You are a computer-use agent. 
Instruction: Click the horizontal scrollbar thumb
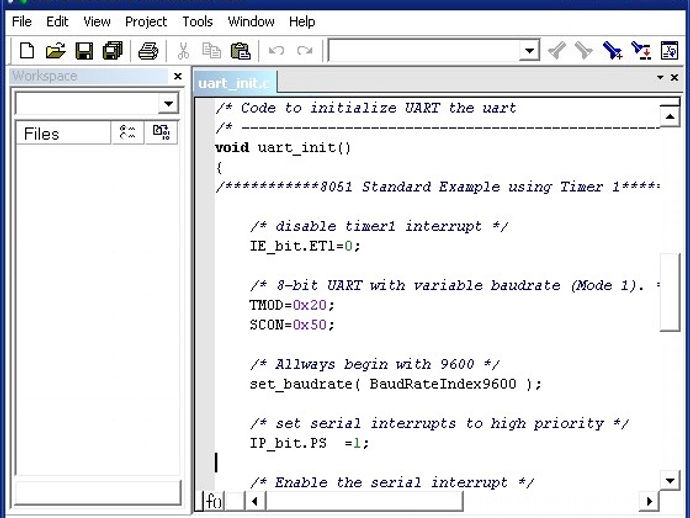[364, 501]
